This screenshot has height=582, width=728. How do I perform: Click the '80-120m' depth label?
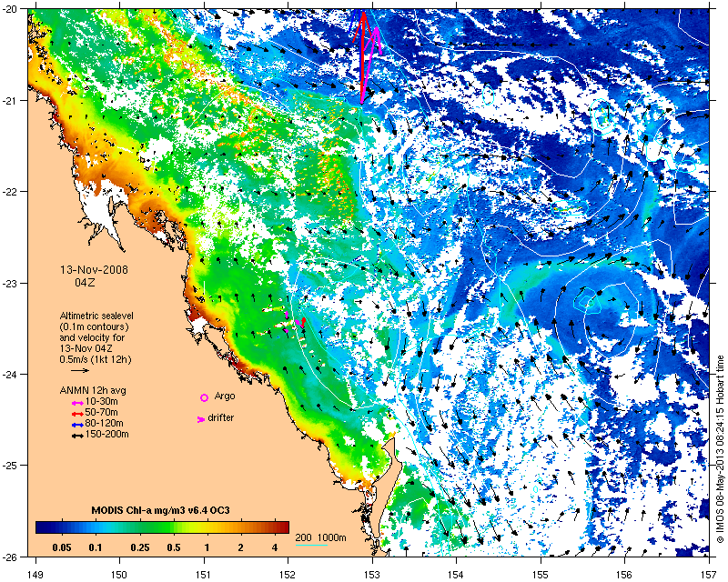pyautogui.click(x=104, y=423)
